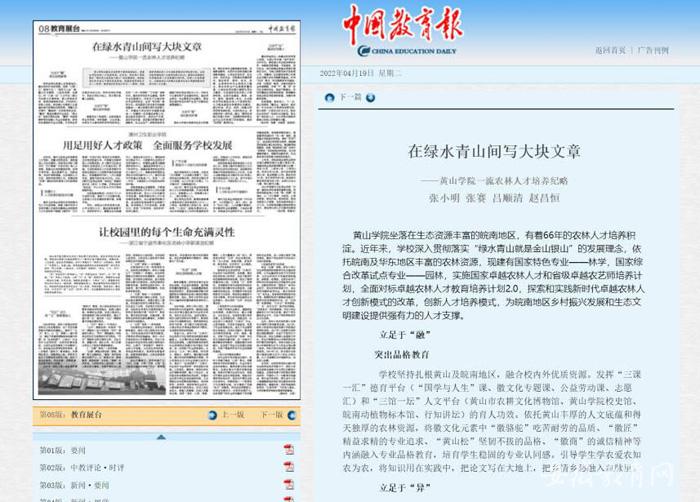The height and width of the screenshot is (502, 700).
Task: Open PDF icon for 第01版 要闻
Action: coord(289,450)
